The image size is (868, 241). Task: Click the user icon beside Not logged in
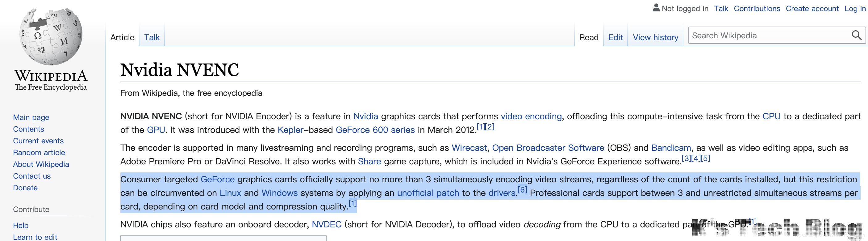pyautogui.click(x=656, y=8)
